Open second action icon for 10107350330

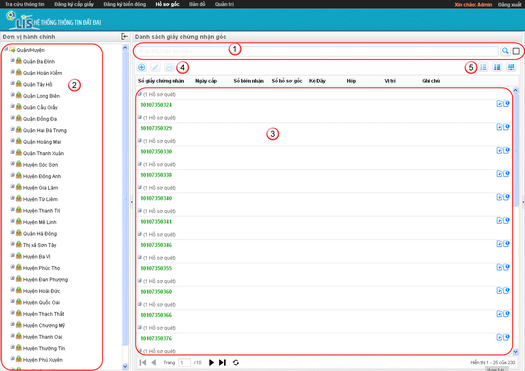click(506, 150)
